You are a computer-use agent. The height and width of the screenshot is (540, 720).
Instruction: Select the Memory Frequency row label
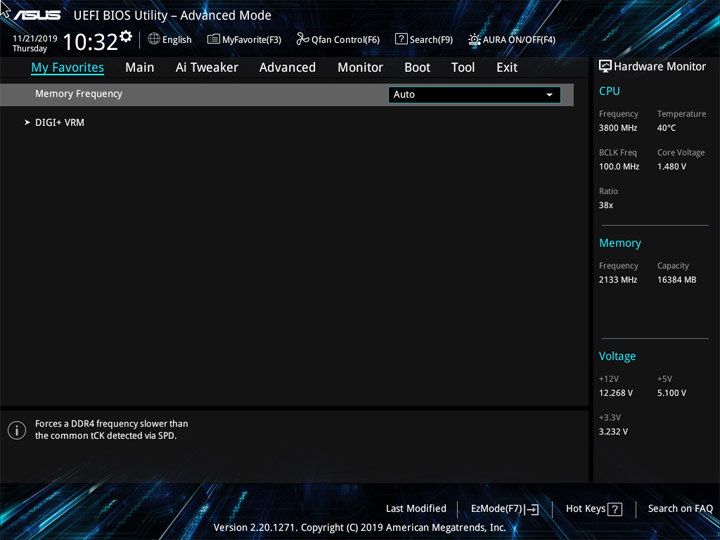click(79, 94)
